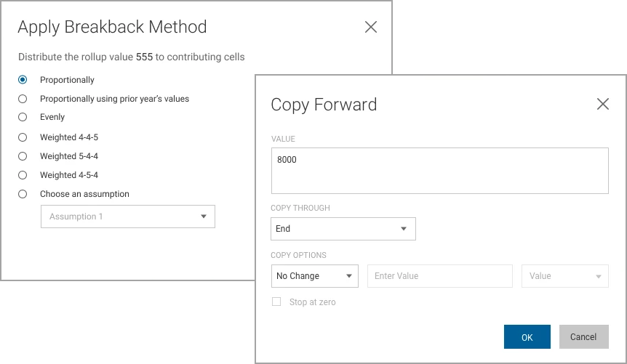
Task: Close the Apply Breakback Method dialog
Action: tap(371, 27)
